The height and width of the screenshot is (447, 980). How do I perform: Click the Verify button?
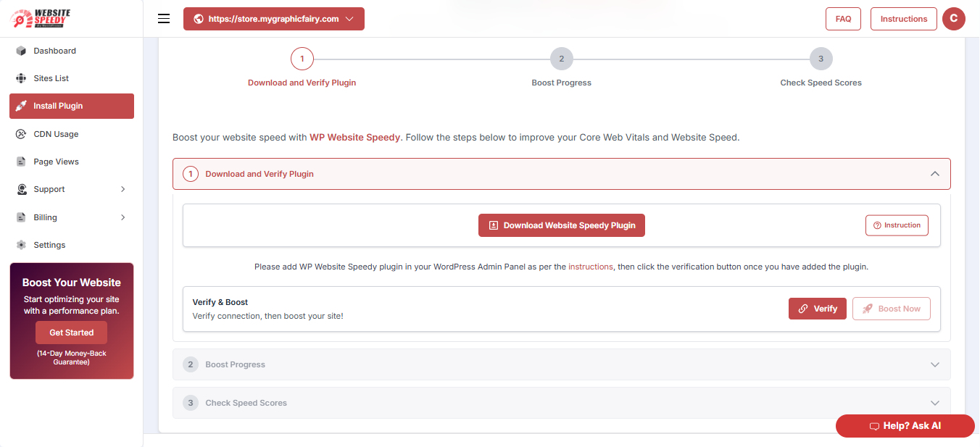click(x=818, y=309)
